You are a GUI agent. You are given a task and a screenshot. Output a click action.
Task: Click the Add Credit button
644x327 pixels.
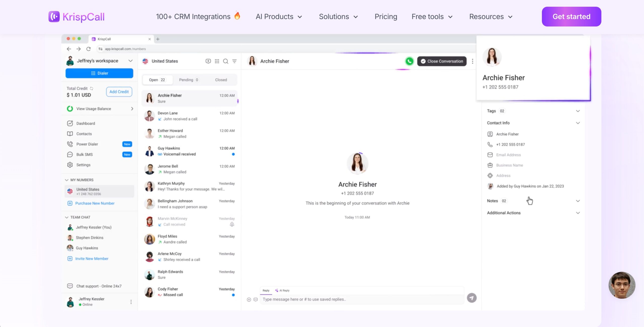(x=119, y=92)
